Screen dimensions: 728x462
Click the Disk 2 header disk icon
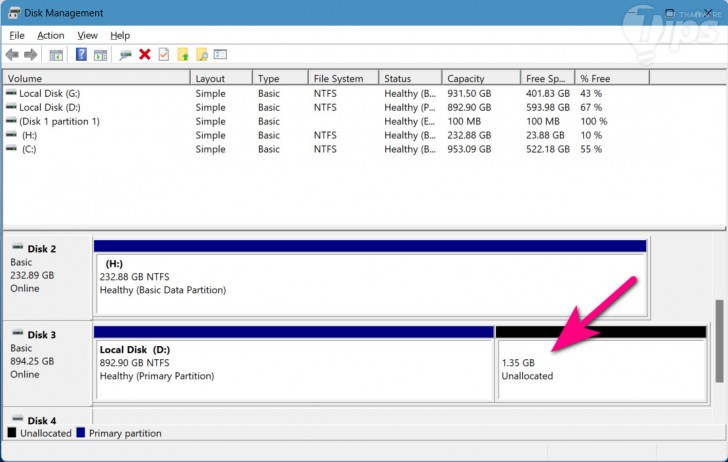tap(18, 247)
